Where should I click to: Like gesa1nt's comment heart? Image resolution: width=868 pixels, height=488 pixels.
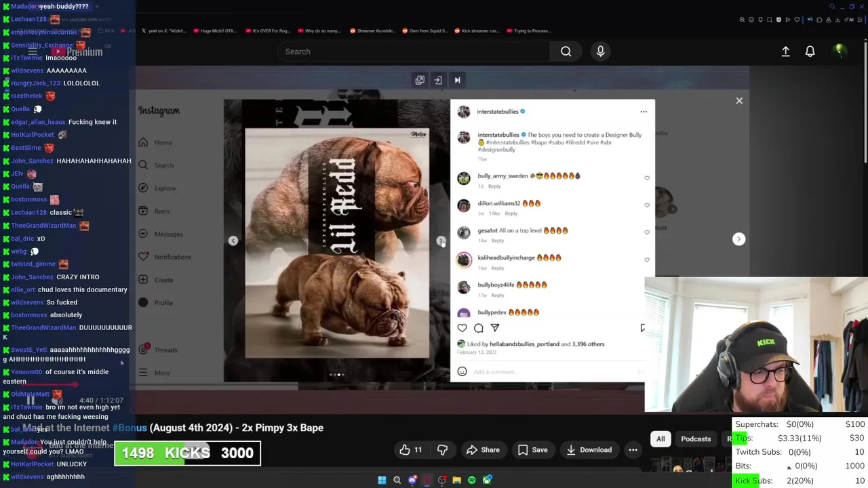click(x=647, y=232)
